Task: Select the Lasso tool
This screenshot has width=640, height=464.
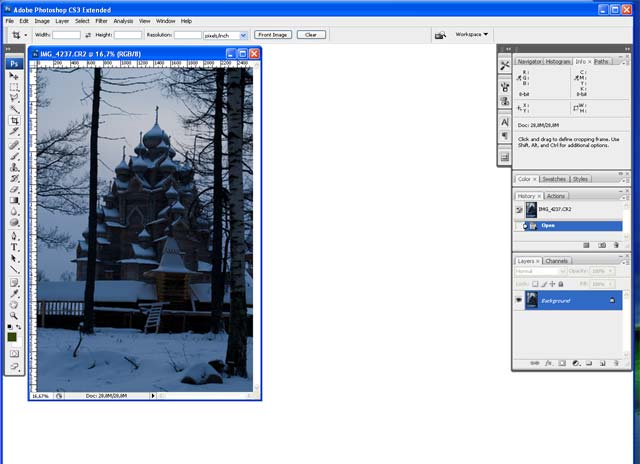Action: (15, 98)
